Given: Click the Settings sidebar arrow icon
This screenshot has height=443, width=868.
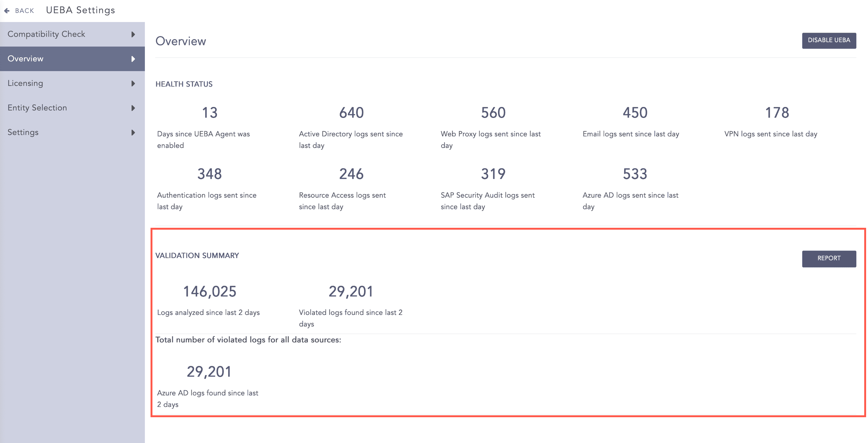Looking at the screenshot, I should (133, 133).
